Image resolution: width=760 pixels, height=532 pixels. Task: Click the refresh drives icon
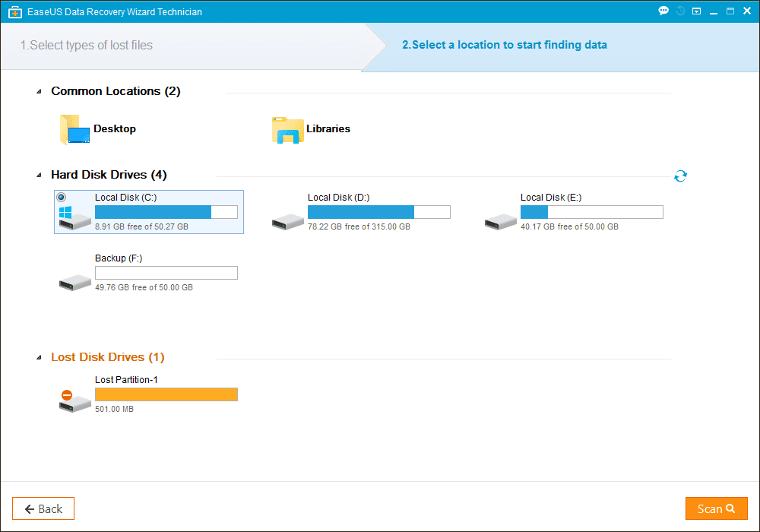click(680, 175)
